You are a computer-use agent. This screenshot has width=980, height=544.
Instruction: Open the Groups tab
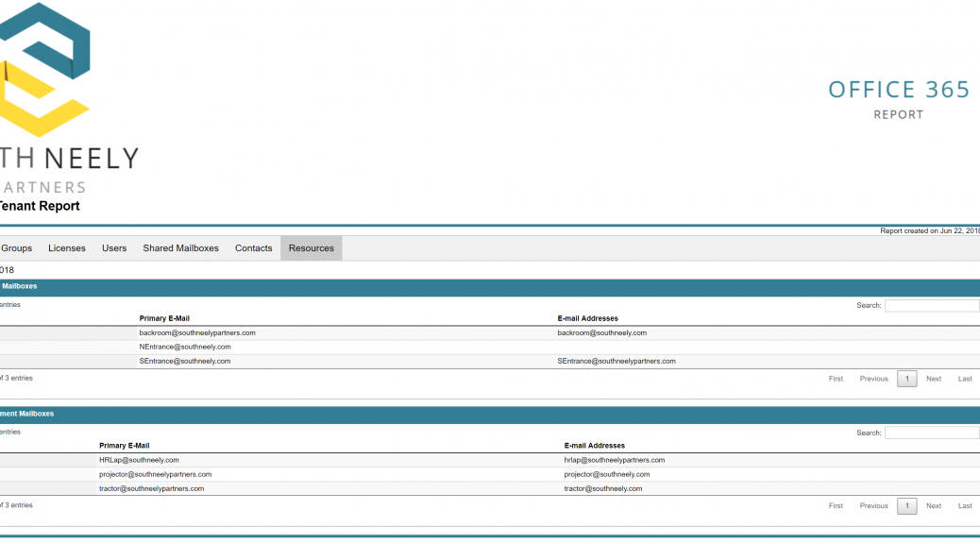tap(16, 248)
